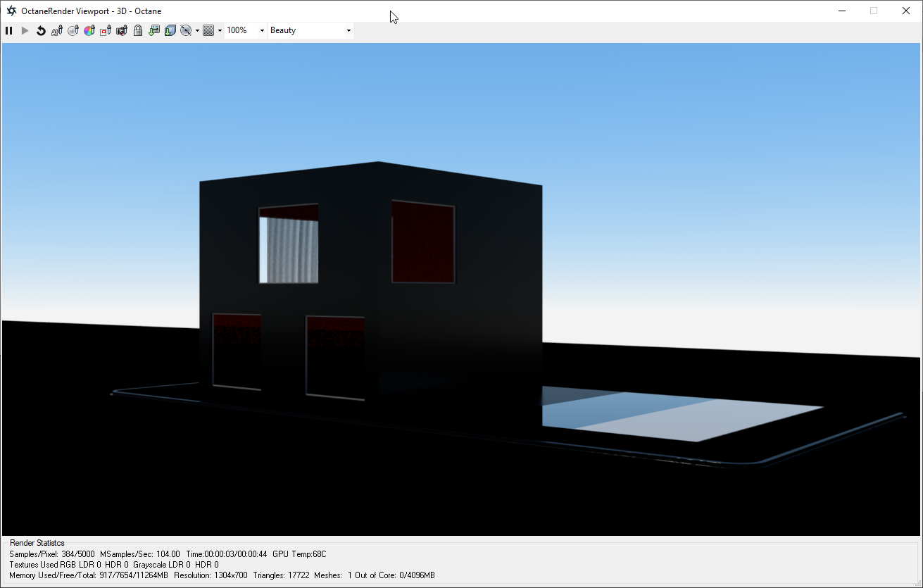Click the Resolution: 1304x700 readout
Image resolution: width=923 pixels, height=588 pixels.
[x=211, y=575]
